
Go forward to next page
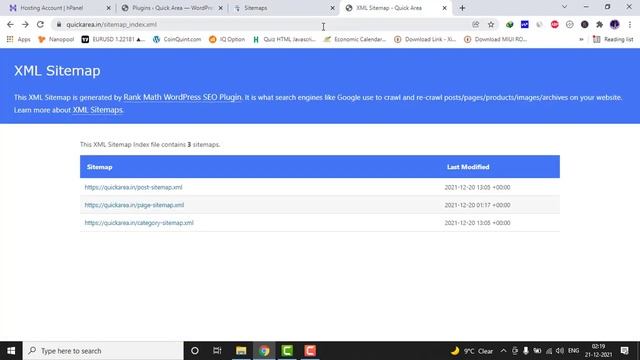coord(25,24)
